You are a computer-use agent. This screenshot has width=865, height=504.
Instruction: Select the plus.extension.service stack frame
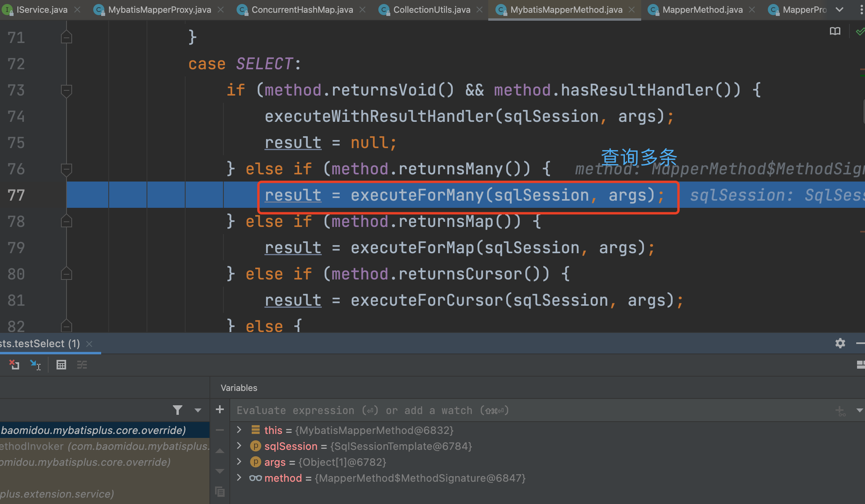(105, 494)
